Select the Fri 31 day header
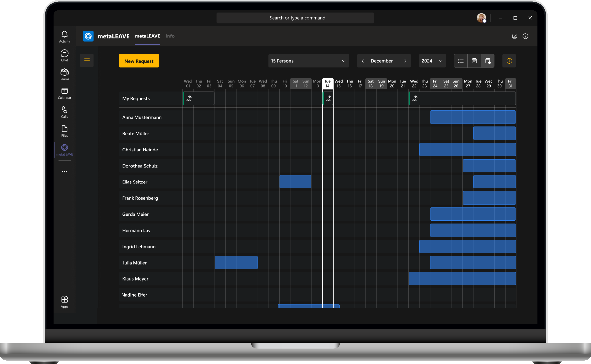 click(x=510, y=84)
